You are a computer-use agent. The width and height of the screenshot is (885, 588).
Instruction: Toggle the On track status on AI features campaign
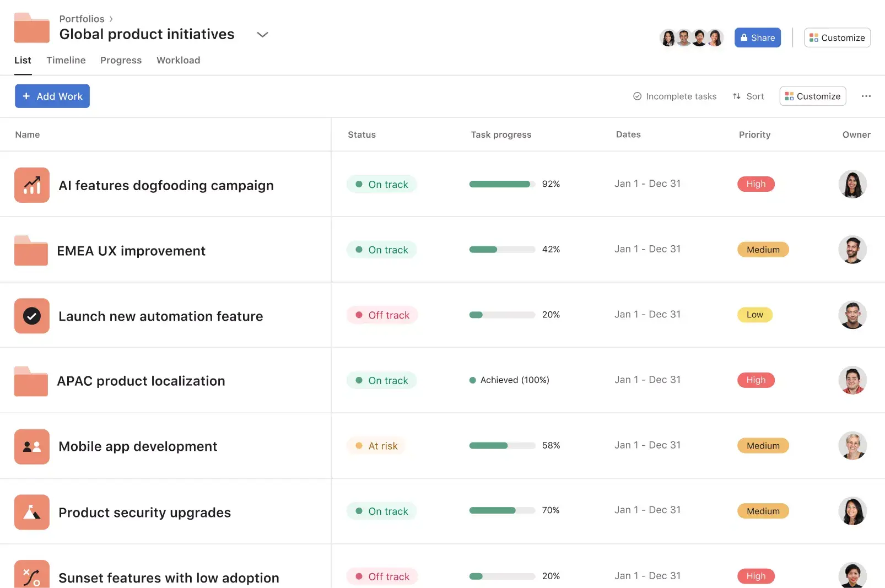click(381, 184)
